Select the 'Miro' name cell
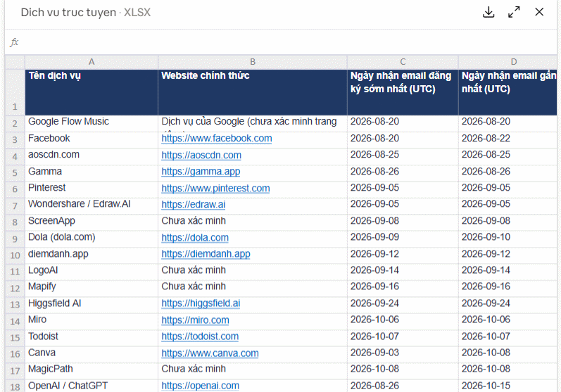The height and width of the screenshot is (392, 561). [92, 321]
